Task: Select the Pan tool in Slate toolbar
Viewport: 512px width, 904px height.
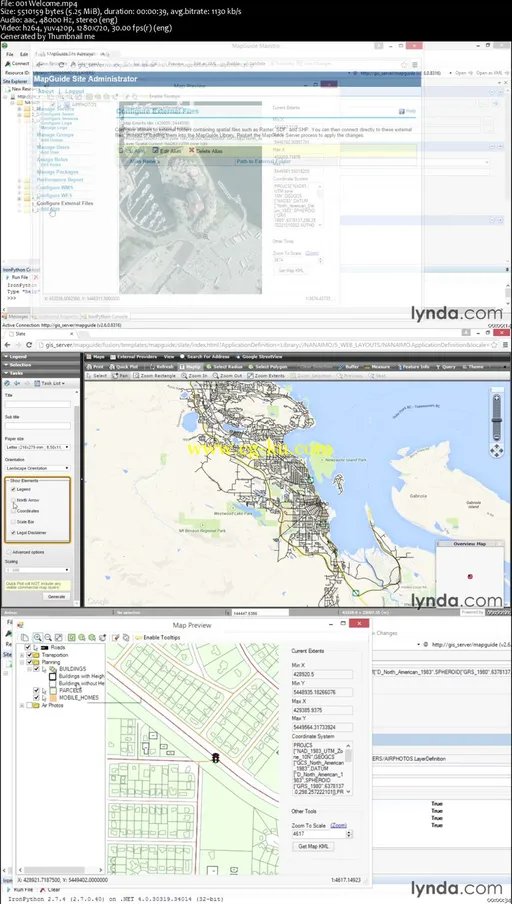Action: coord(120,376)
